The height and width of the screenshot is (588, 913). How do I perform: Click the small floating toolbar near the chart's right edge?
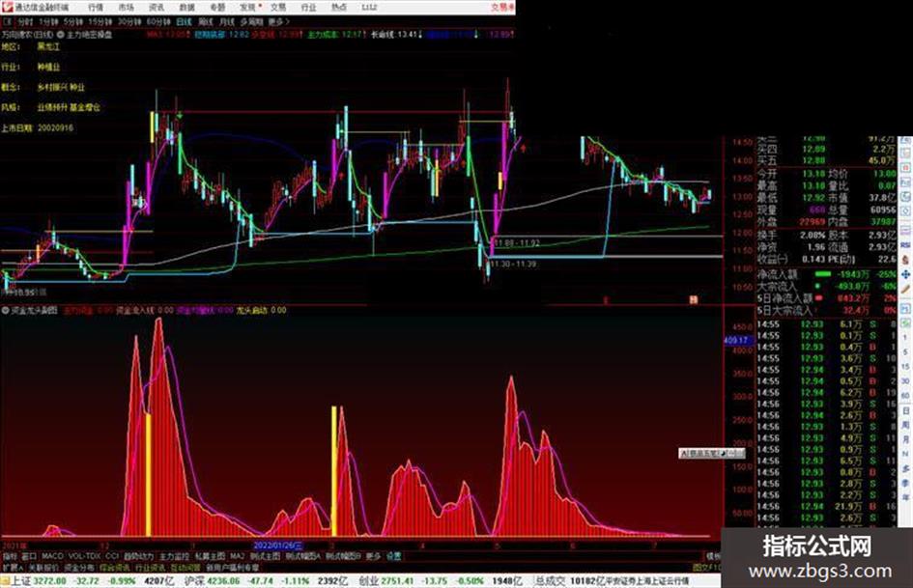(712, 453)
